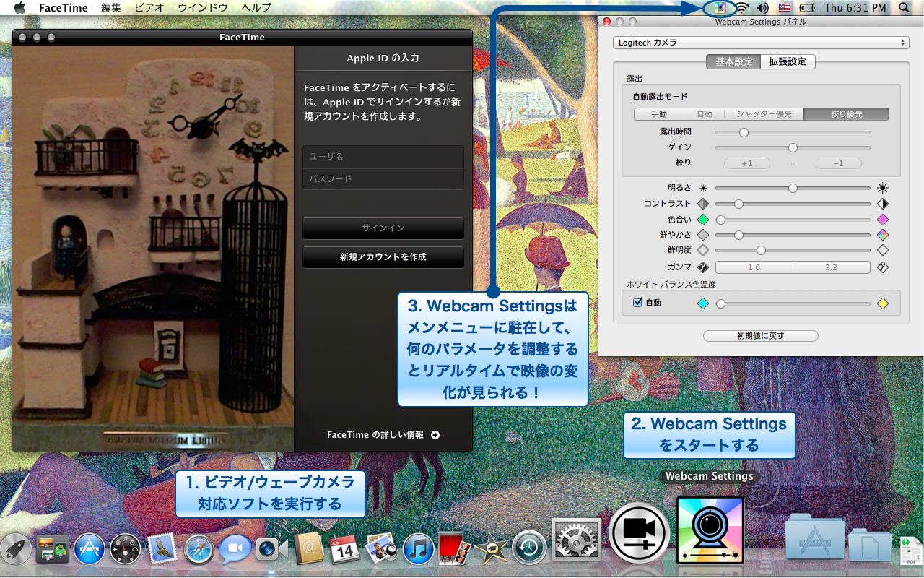
Task: Click the 色合い hue slider
Action: [x=793, y=220]
